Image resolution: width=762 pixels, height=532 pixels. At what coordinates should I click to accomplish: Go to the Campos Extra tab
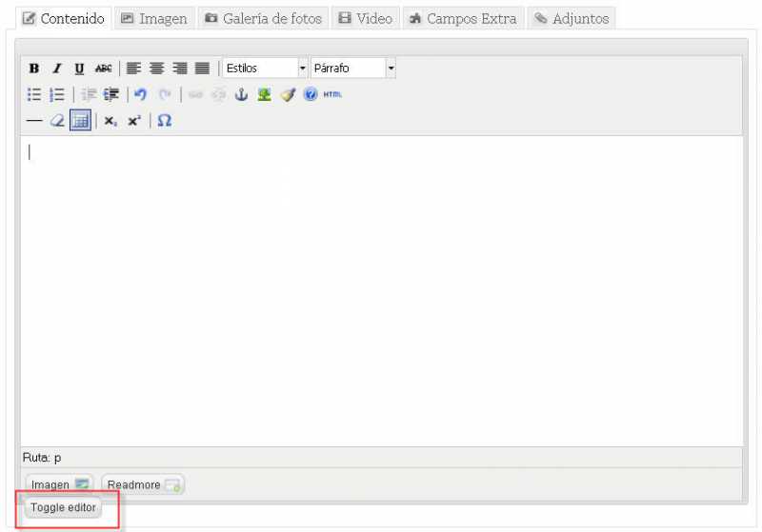pos(463,18)
